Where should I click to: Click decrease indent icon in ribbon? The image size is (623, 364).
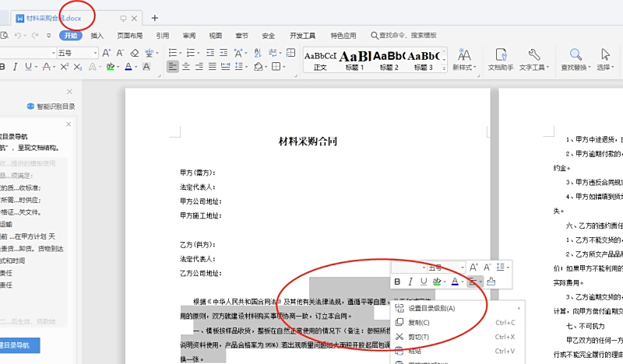tap(210, 53)
